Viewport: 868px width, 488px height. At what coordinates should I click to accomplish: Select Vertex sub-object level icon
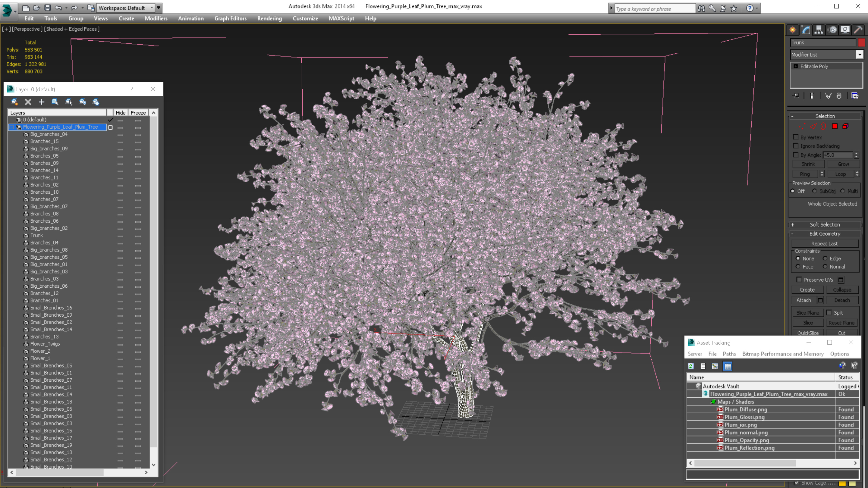[802, 126]
